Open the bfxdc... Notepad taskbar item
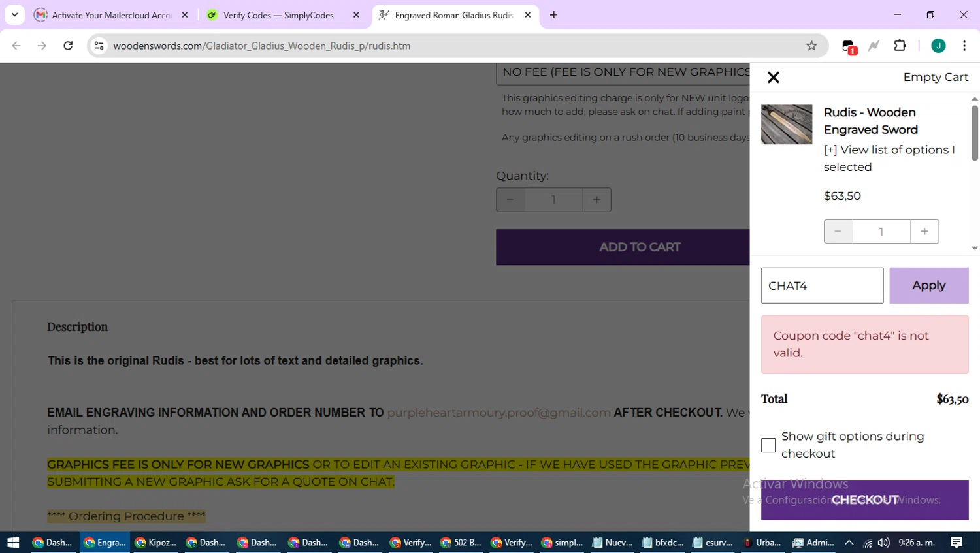 [x=662, y=543]
